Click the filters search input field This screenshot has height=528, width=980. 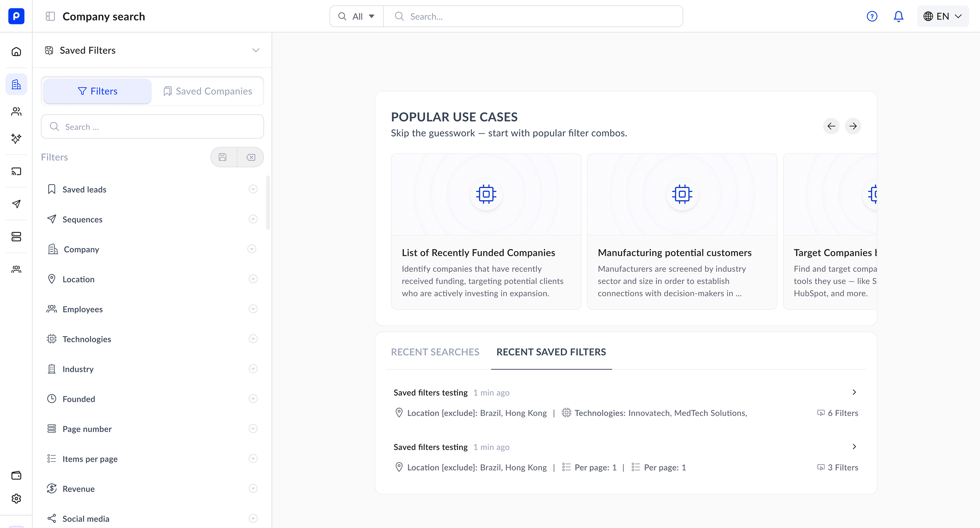(x=152, y=127)
